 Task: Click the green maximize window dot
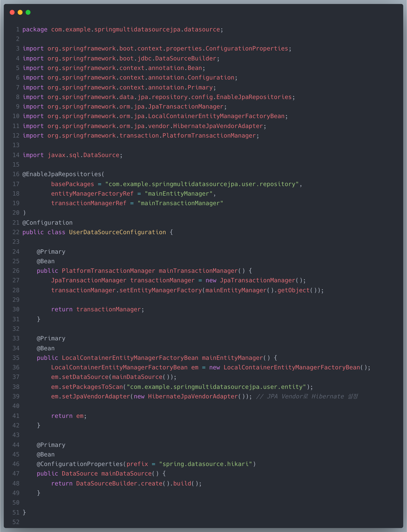(x=28, y=12)
